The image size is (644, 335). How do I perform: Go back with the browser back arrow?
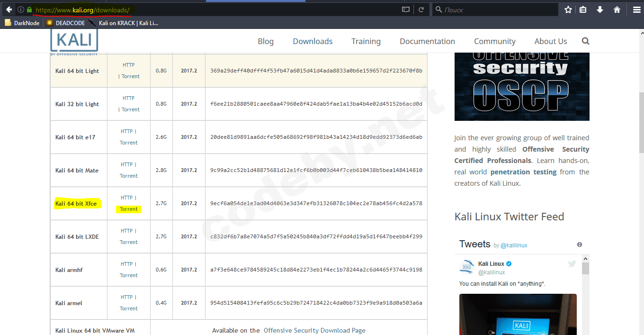pos(9,9)
